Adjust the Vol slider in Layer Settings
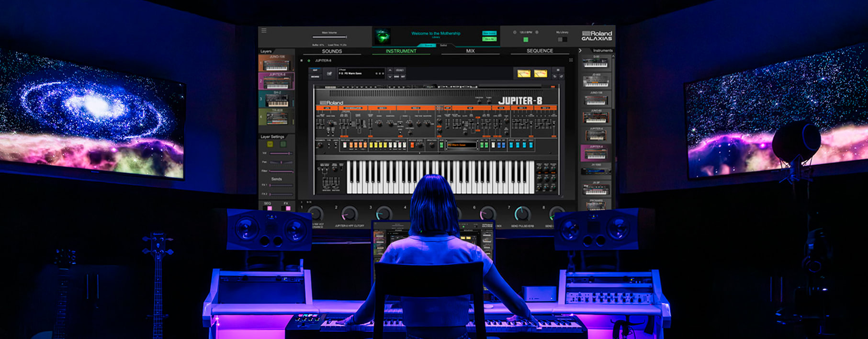Screen dimensions: 868x339 pyautogui.click(x=281, y=153)
